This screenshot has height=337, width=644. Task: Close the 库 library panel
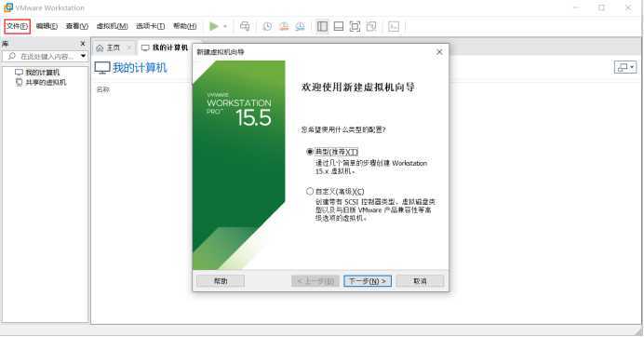pyautogui.click(x=83, y=43)
